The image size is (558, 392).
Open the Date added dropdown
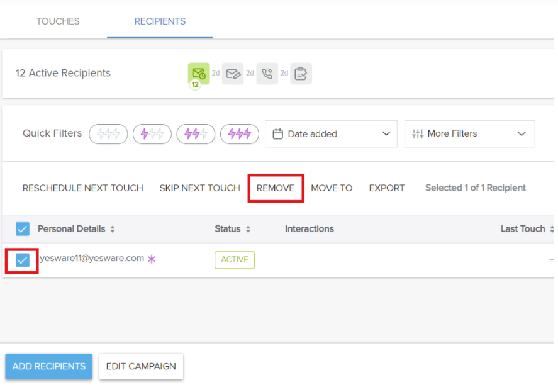point(331,134)
